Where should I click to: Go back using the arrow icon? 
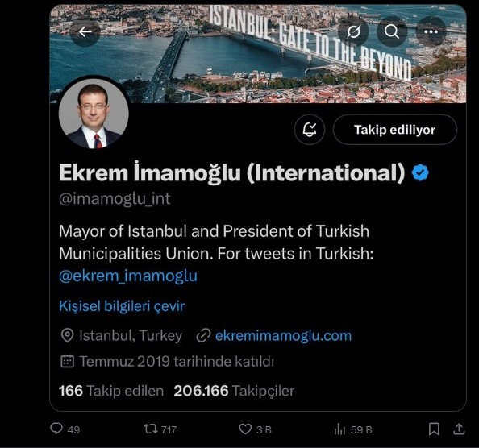click(85, 31)
